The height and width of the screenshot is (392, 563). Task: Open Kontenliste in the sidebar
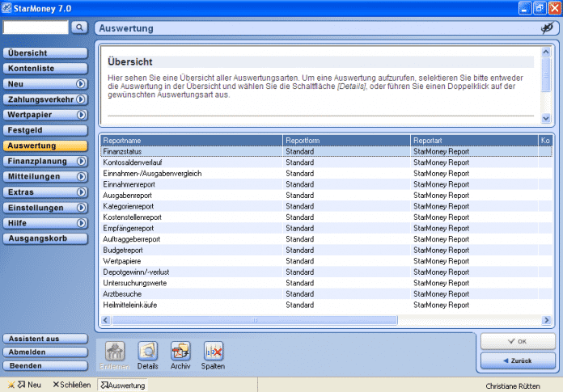pyautogui.click(x=44, y=69)
